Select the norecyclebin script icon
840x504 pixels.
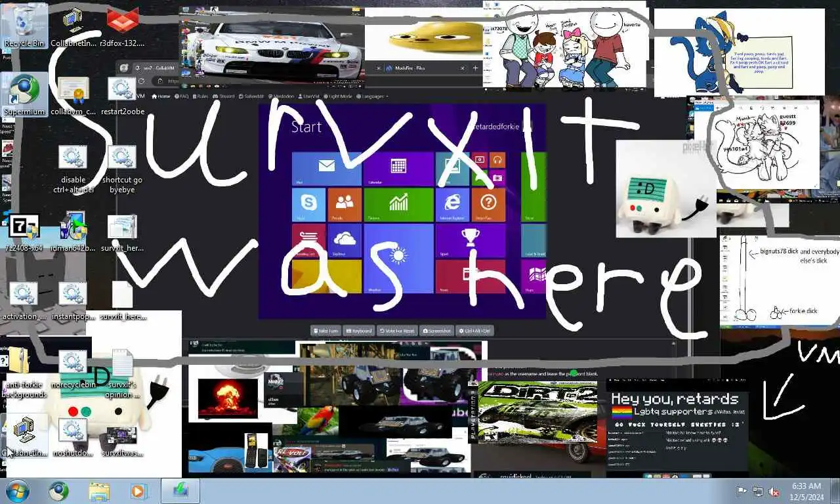pos(73,369)
